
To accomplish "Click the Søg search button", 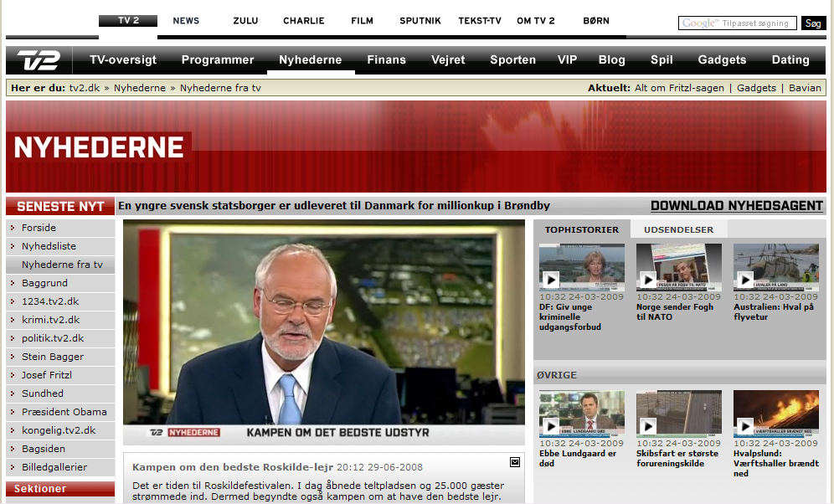I will pyautogui.click(x=813, y=23).
